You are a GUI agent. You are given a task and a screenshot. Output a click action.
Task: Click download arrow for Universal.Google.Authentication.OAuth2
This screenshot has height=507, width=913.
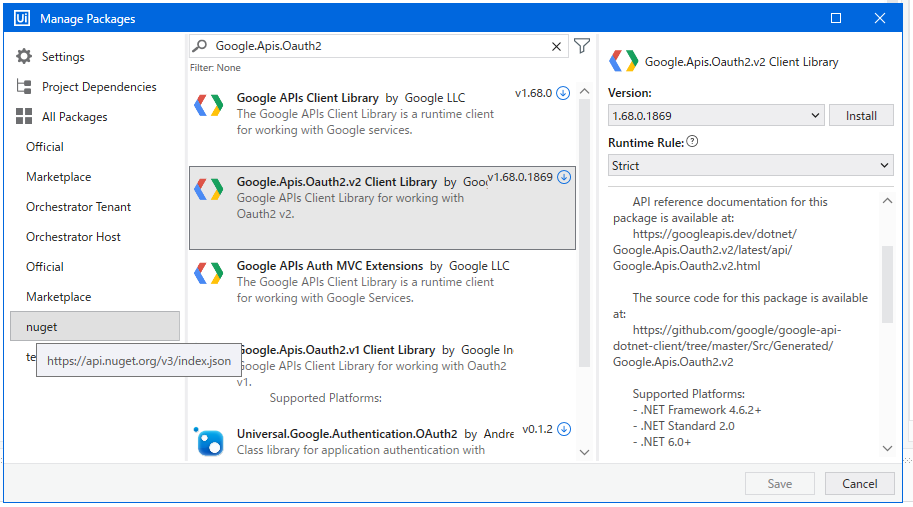(x=564, y=429)
